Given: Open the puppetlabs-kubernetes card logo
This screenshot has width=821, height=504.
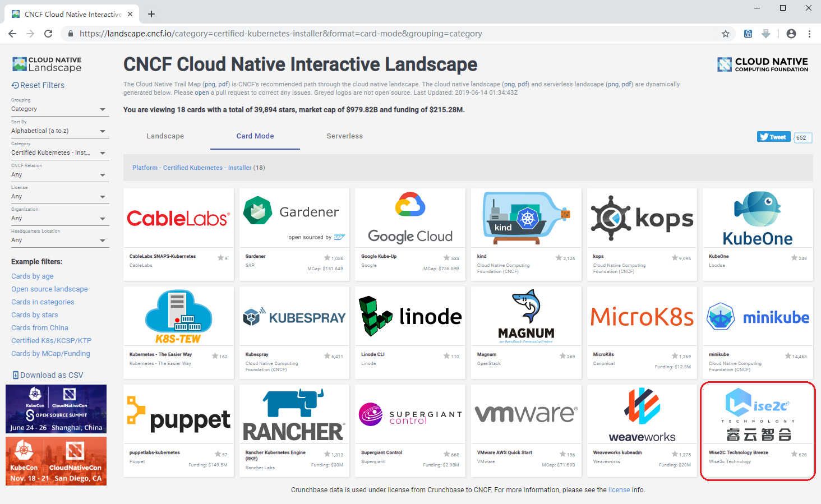Looking at the screenshot, I should [178, 414].
